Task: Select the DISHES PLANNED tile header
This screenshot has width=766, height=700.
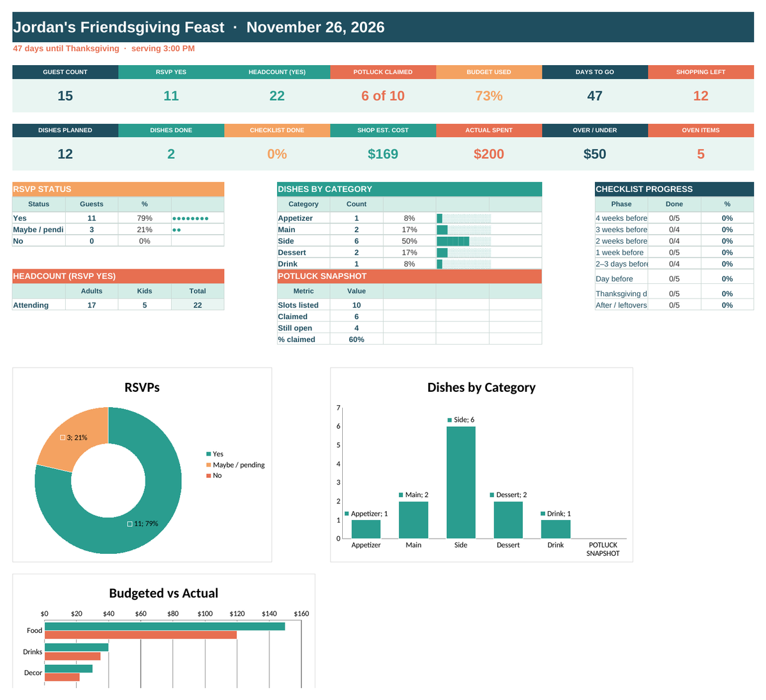Action: tap(65, 130)
